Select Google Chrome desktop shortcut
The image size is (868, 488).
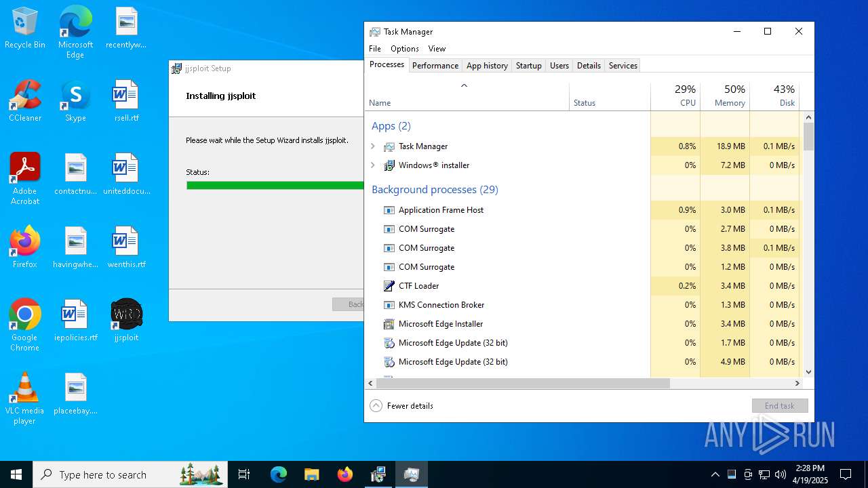pos(25,325)
